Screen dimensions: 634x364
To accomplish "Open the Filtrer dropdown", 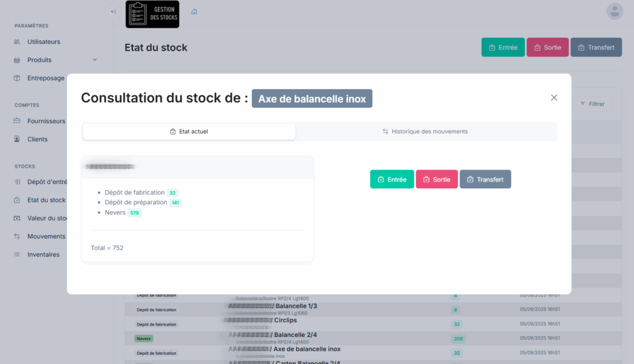I will click(593, 103).
